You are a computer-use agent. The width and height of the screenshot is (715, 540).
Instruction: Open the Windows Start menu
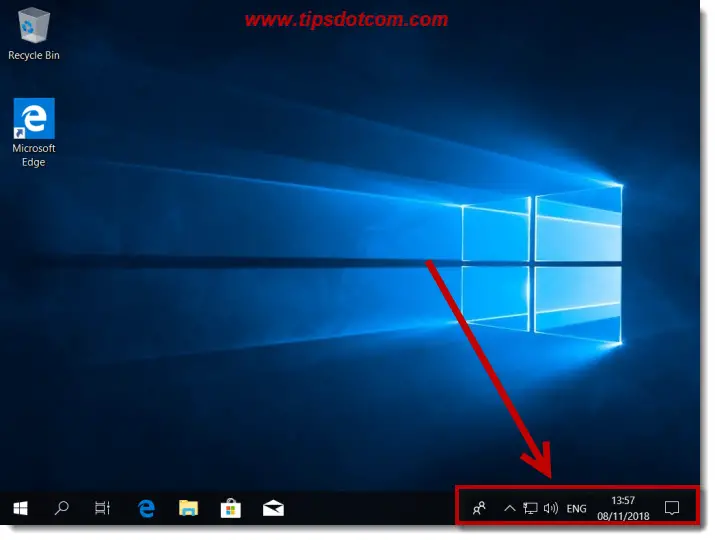point(21,508)
